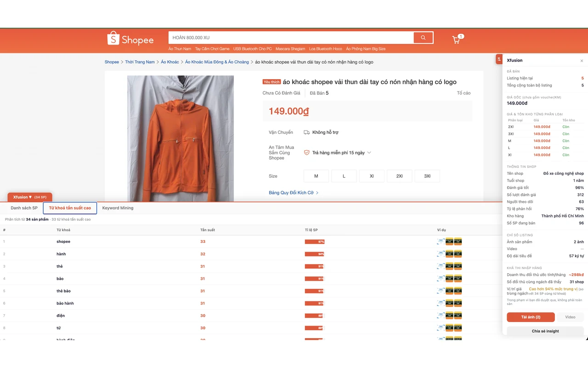Viewport: 588px width, 368px height.
Task: Go to the Shopee breadcrumb link
Action: 112,62
